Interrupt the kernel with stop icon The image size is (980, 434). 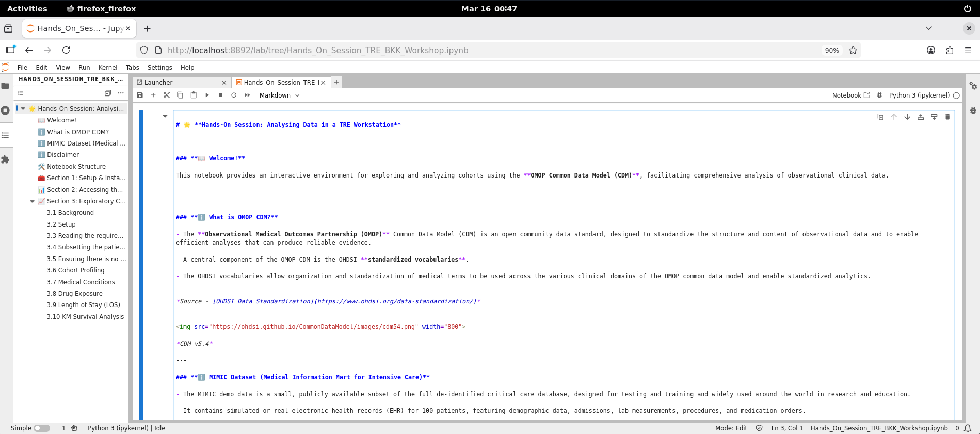point(220,95)
